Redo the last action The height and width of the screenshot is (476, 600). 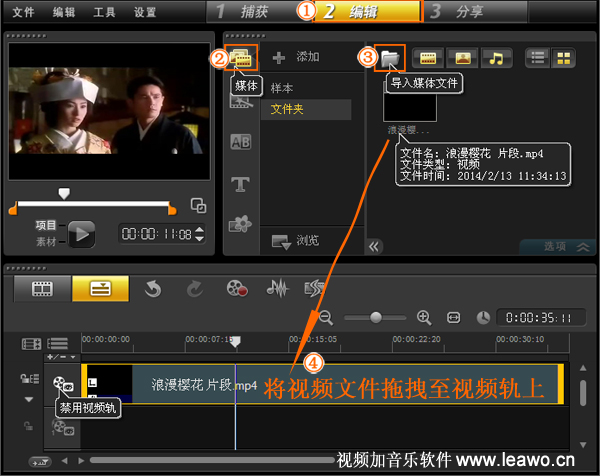pos(195,289)
